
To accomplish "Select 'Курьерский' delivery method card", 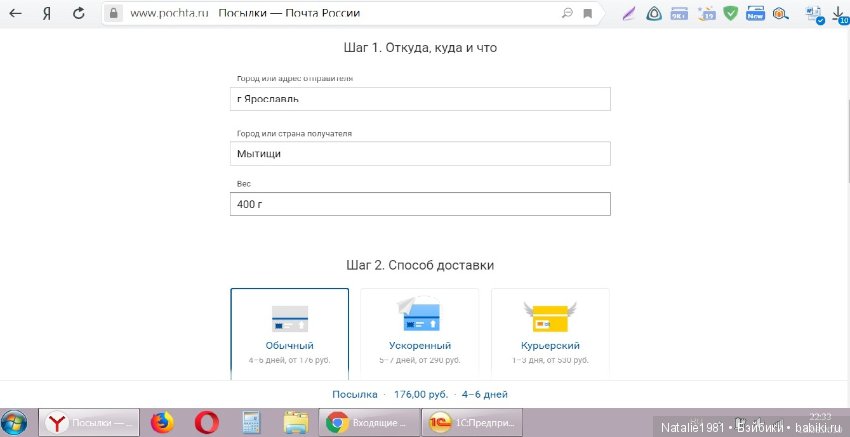I will pyautogui.click(x=550, y=334).
